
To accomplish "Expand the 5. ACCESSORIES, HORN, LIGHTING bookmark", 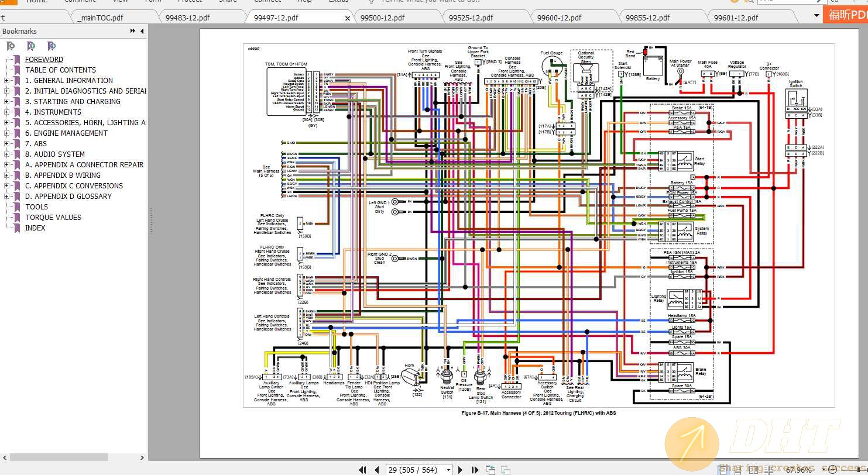I will click(x=6, y=123).
